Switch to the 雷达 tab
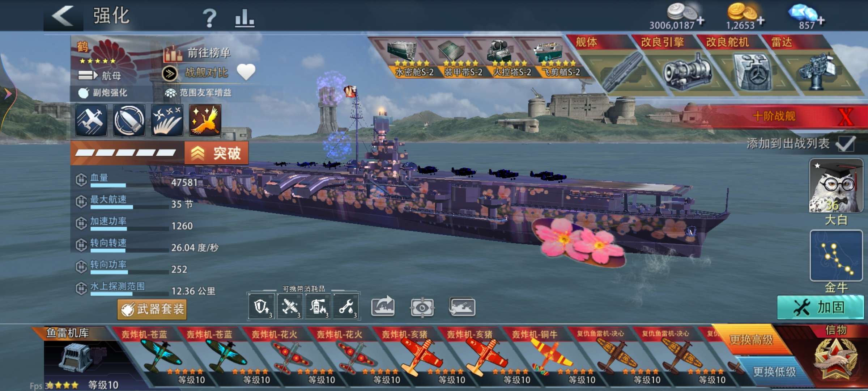This screenshot has width=868, height=391. click(x=782, y=42)
